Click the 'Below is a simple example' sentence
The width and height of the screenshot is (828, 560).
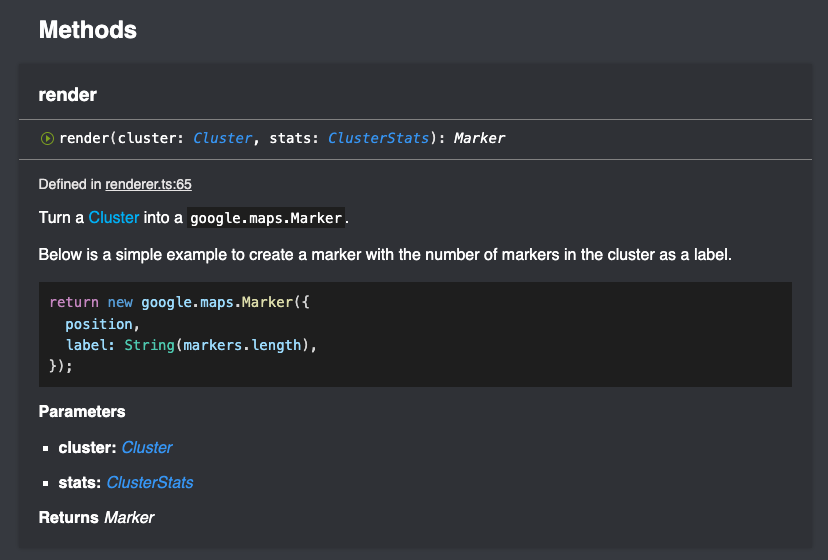tap(385, 255)
